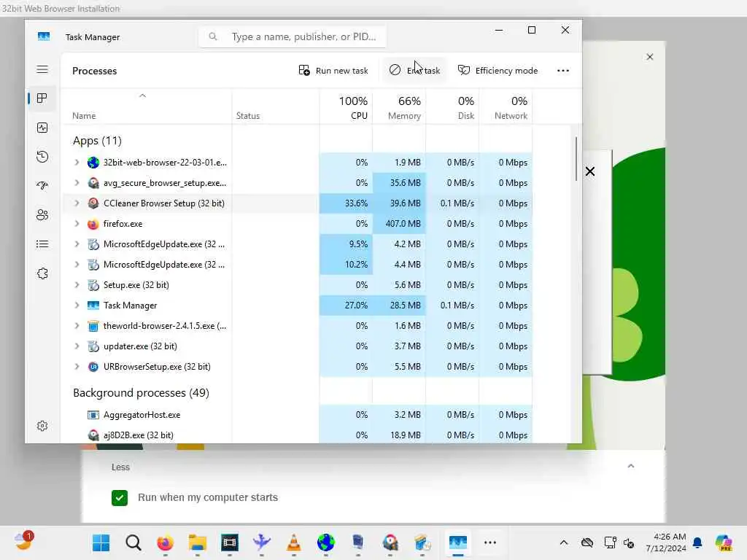Click Run new task button
The image size is (747, 560).
[x=333, y=71]
